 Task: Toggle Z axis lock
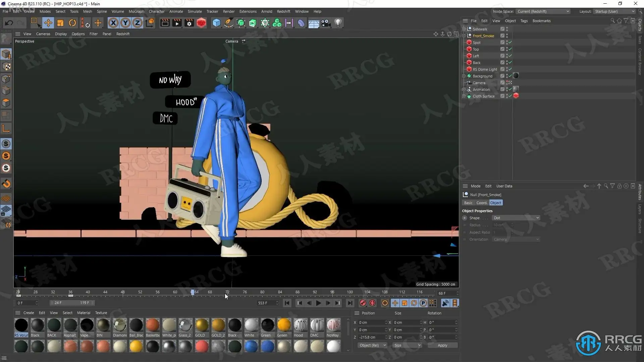pyautogui.click(x=138, y=23)
